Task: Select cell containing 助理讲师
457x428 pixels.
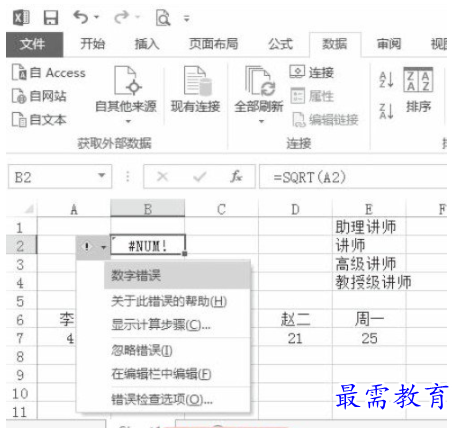Action: click(x=369, y=227)
